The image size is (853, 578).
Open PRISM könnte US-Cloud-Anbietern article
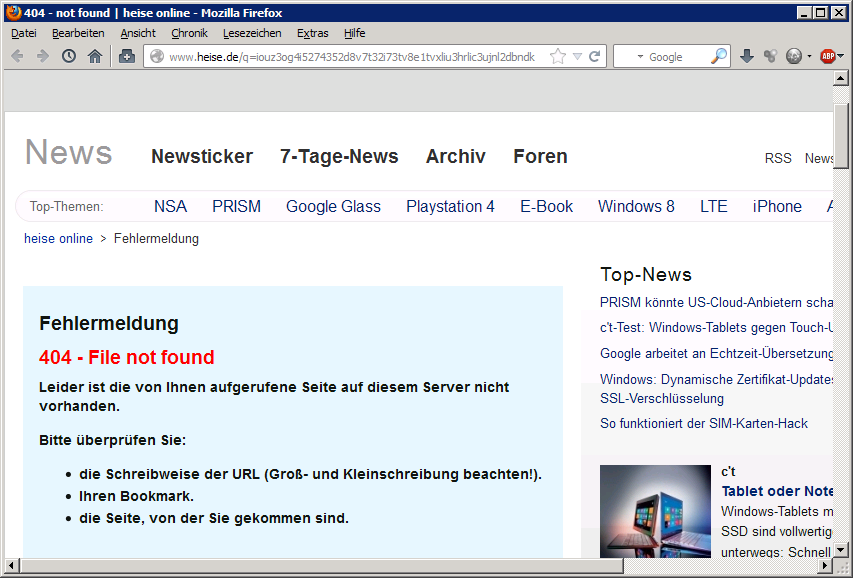[716, 302]
